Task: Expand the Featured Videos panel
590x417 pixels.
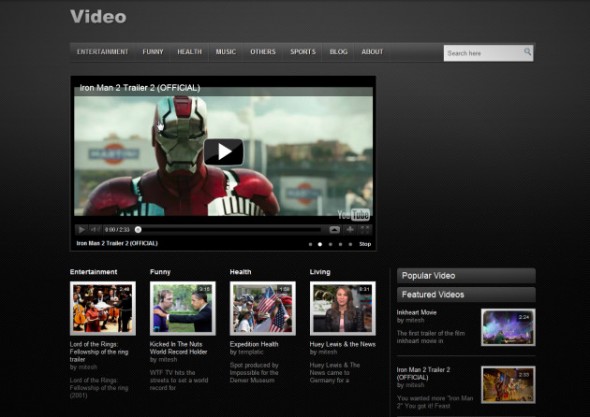Action: click(466, 295)
